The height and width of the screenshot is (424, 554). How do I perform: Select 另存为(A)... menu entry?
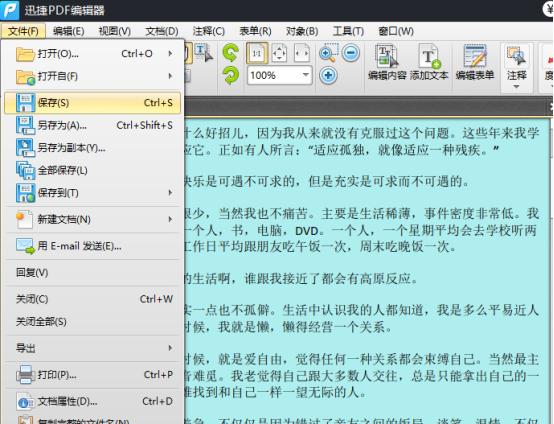tap(93, 125)
